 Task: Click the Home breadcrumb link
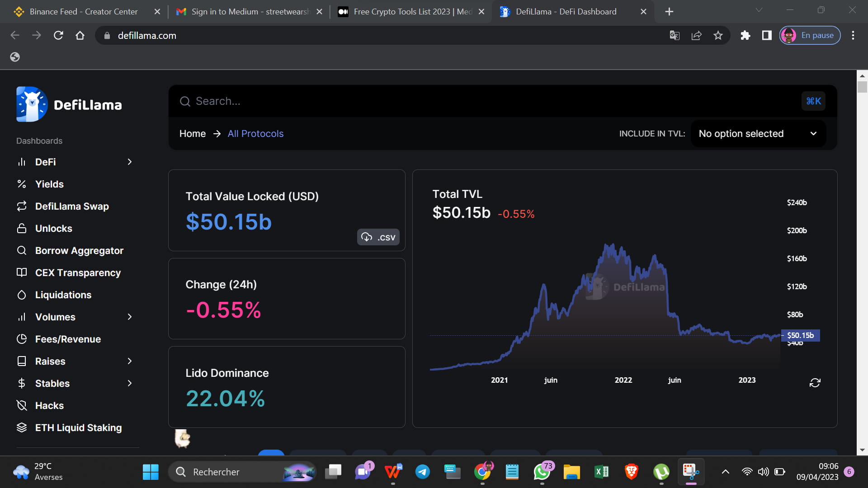[x=192, y=133]
